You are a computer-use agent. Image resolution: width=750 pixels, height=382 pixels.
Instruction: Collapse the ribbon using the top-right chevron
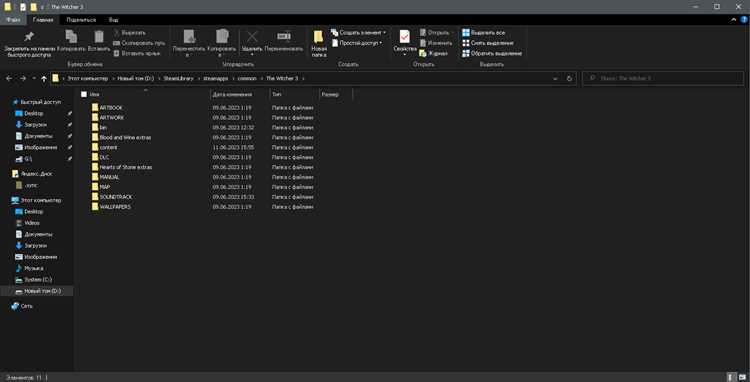(x=734, y=20)
